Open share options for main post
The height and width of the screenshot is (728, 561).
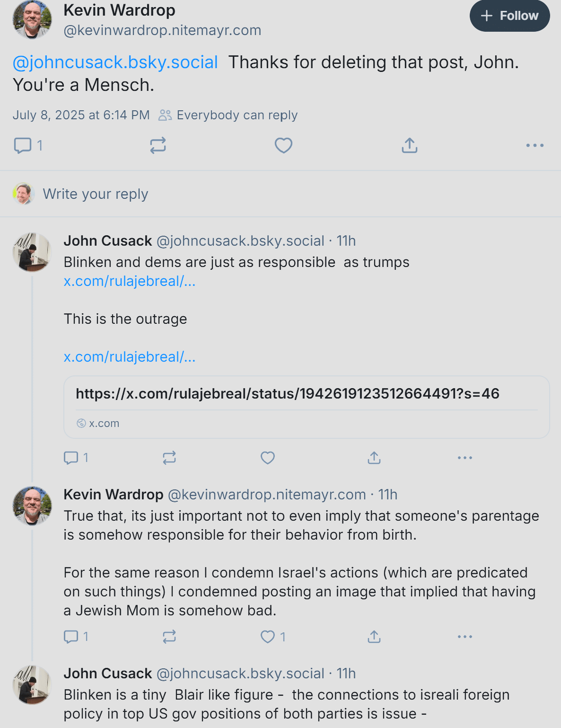click(410, 145)
